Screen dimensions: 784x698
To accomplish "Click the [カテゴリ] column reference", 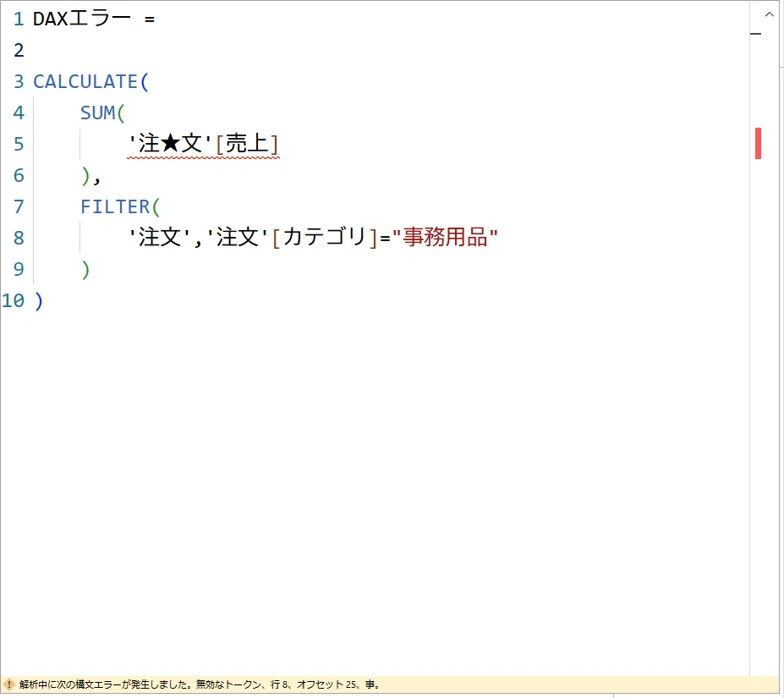I will [x=325, y=237].
